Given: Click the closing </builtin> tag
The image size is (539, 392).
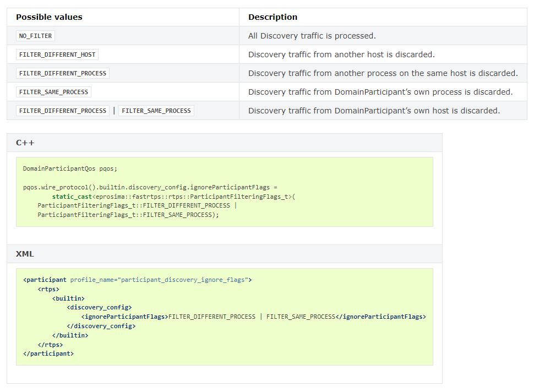Looking at the screenshot, I should click(x=70, y=335).
